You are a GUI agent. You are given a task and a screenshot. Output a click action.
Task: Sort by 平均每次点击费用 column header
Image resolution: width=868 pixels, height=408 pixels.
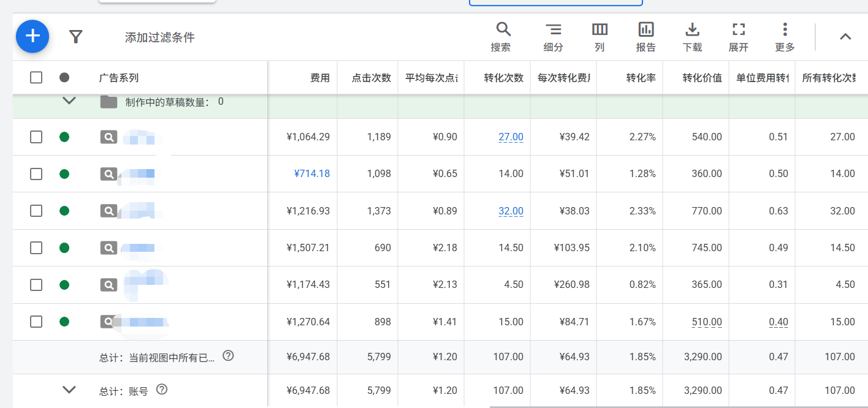[x=432, y=78]
